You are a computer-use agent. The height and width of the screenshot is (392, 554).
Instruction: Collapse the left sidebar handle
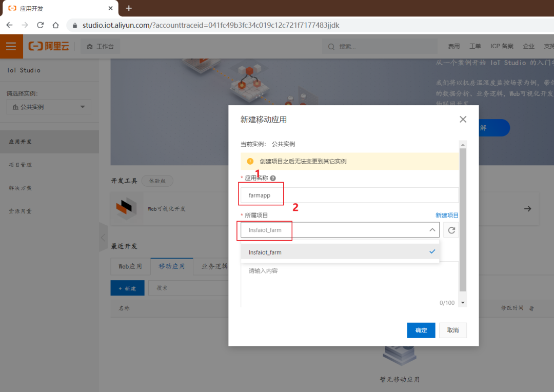point(103,237)
